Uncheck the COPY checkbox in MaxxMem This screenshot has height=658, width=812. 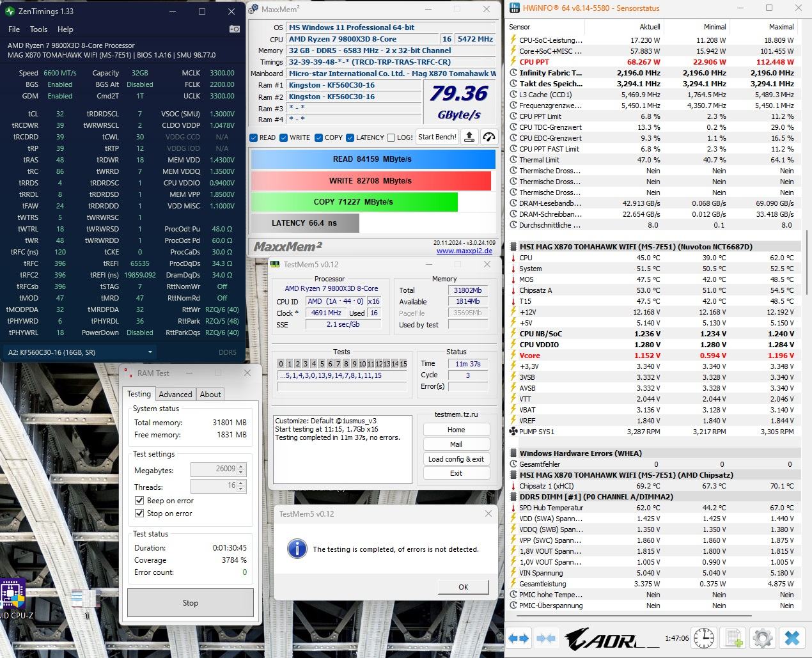pyautogui.click(x=318, y=137)
